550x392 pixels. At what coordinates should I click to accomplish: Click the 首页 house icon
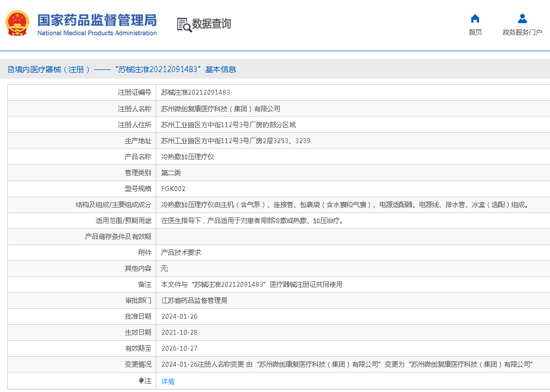click(475, 18)
